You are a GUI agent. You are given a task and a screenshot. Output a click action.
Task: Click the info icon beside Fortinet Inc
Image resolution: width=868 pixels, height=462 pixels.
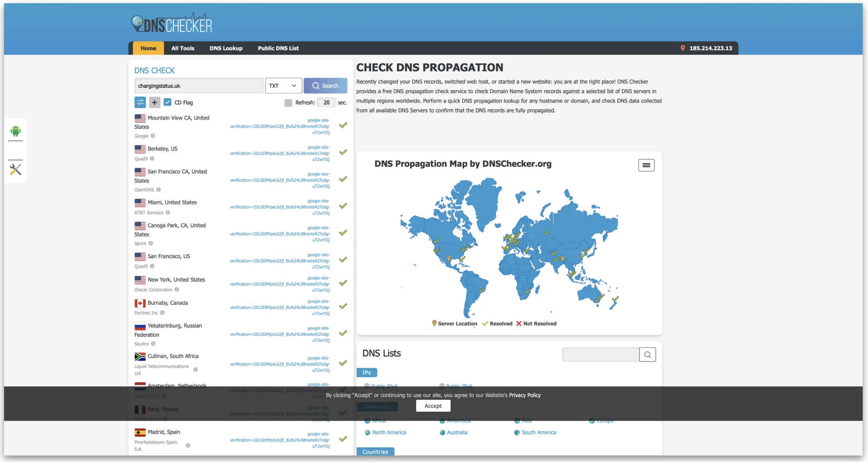pos(162,313)
